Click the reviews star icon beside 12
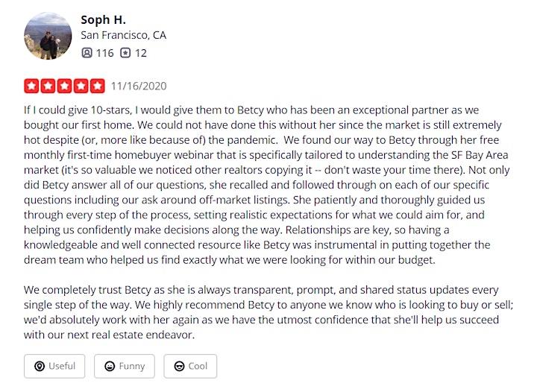 pyautogui.click(x=125, y=53)
